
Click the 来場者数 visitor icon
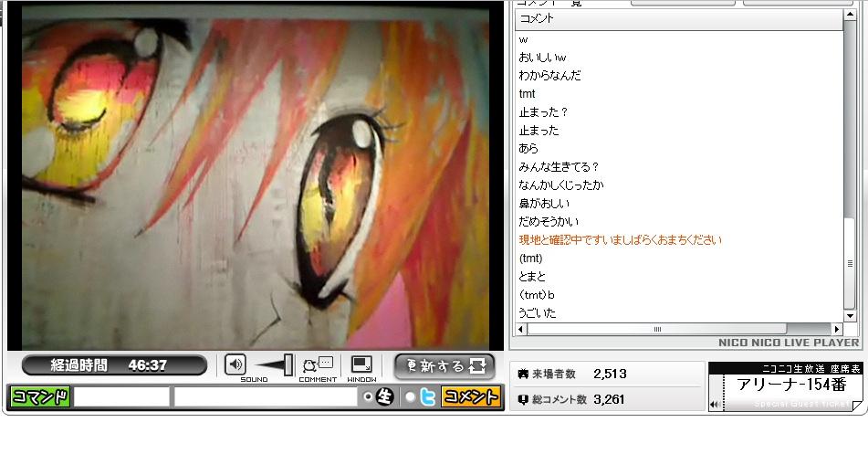[x=523, y=375]
